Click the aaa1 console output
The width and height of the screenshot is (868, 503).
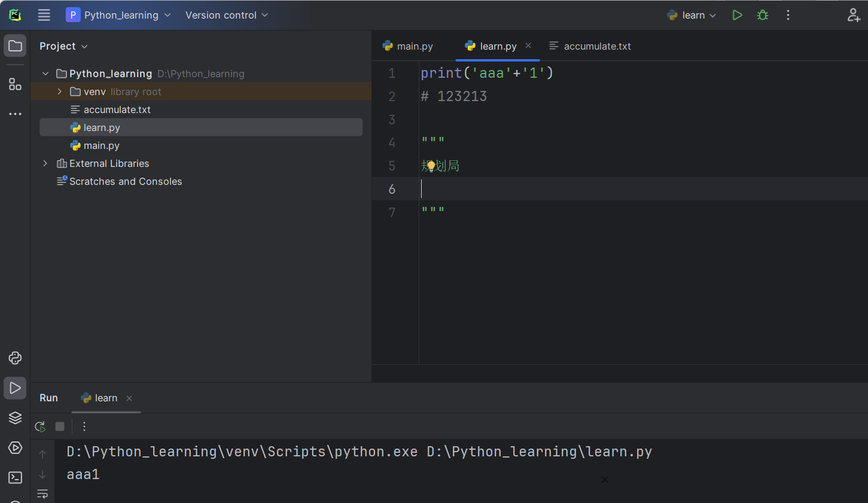click(83, 474)
